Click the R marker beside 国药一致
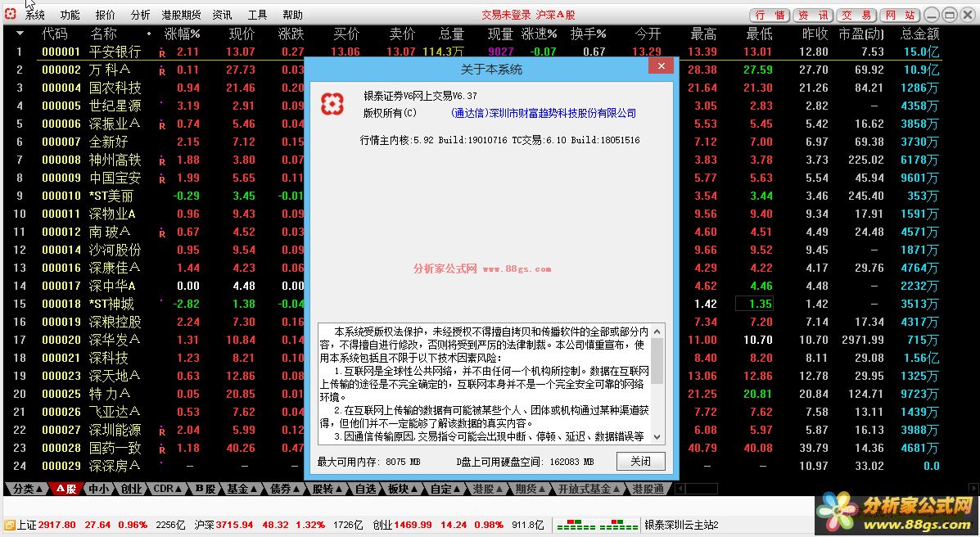The width and height of the screenshot is (980, 537). click(x=162, y=449)
